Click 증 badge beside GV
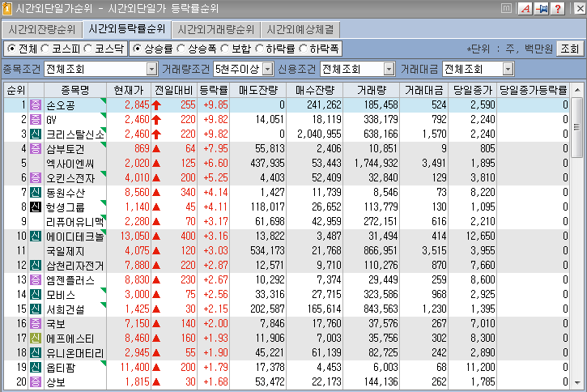Screen dimensions: 587x392 (x=36, y=119)
